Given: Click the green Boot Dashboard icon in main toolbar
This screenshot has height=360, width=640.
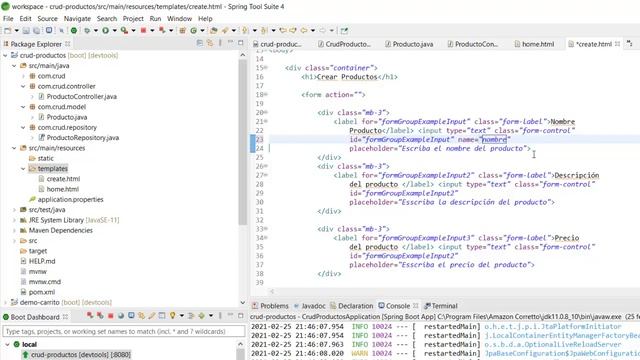Looking at the screenshot, I should click(x=74, y=31).
